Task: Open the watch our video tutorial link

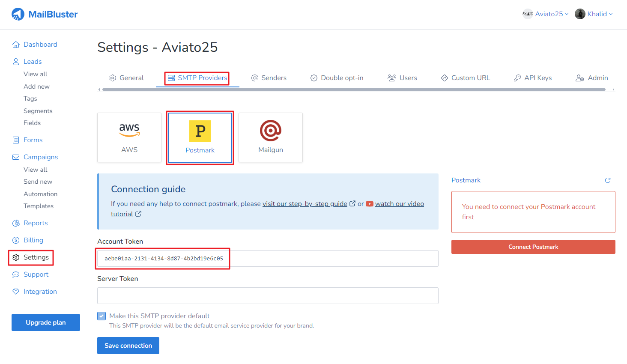Action: coord(400,204)
